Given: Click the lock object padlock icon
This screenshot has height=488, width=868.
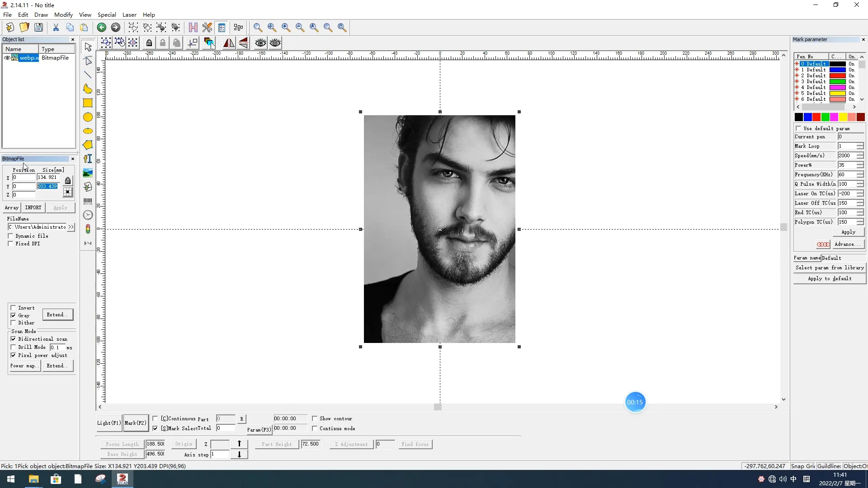Looking at the screenshot, I should coord(149,43).
